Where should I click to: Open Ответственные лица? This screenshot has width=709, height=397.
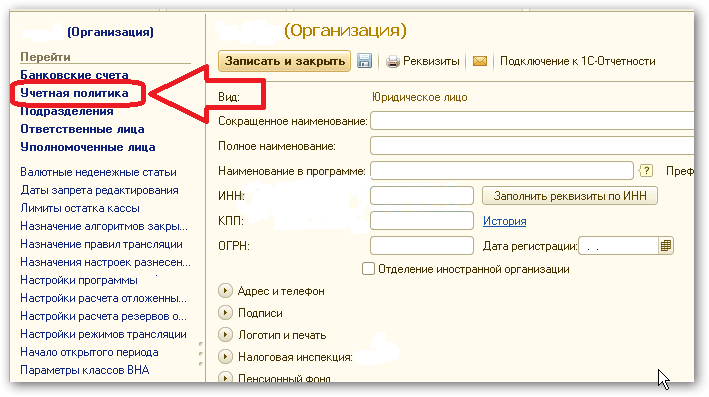pos(82,129)
